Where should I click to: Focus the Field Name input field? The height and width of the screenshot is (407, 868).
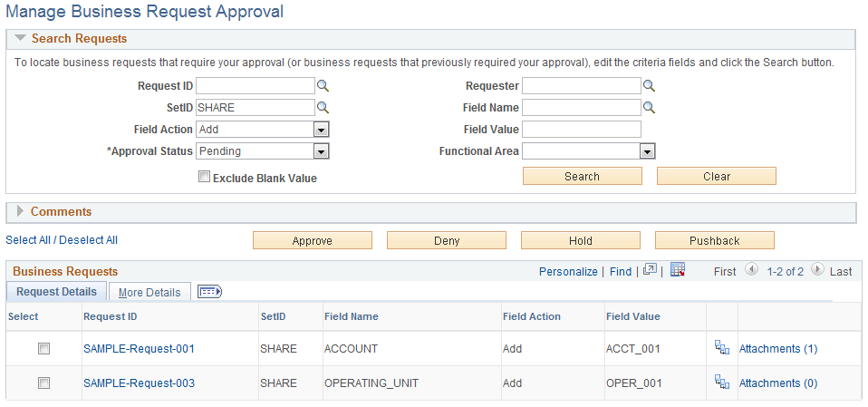[x=582, y=108]
